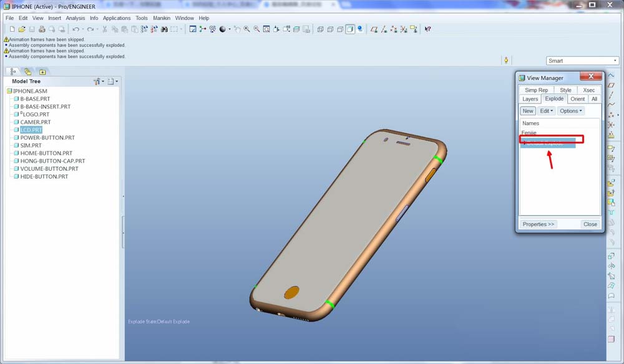Screen dimensions: 624x364
Task: Select B-BASE.PRT in the model tree
Action: 35,98
